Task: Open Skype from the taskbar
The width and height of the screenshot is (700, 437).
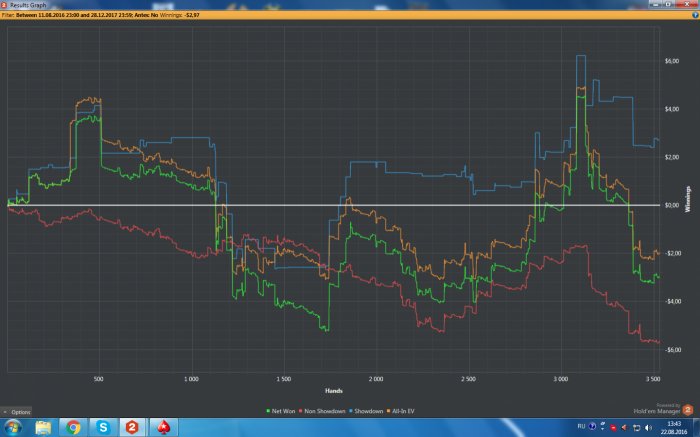Action: (x=103, y=428)
